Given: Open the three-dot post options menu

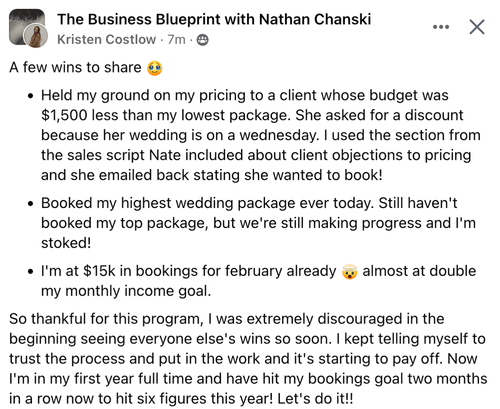Looking at the screenshot, I should tap(441, 27).
